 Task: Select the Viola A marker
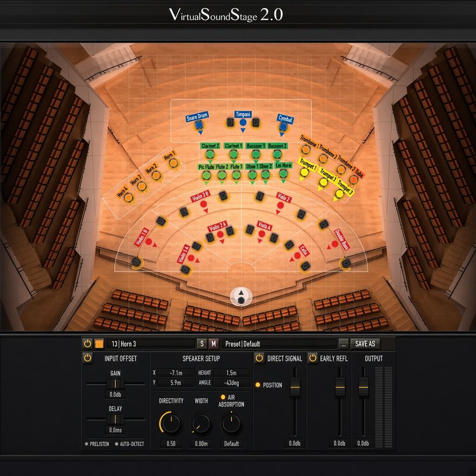(x=262, y=234)
